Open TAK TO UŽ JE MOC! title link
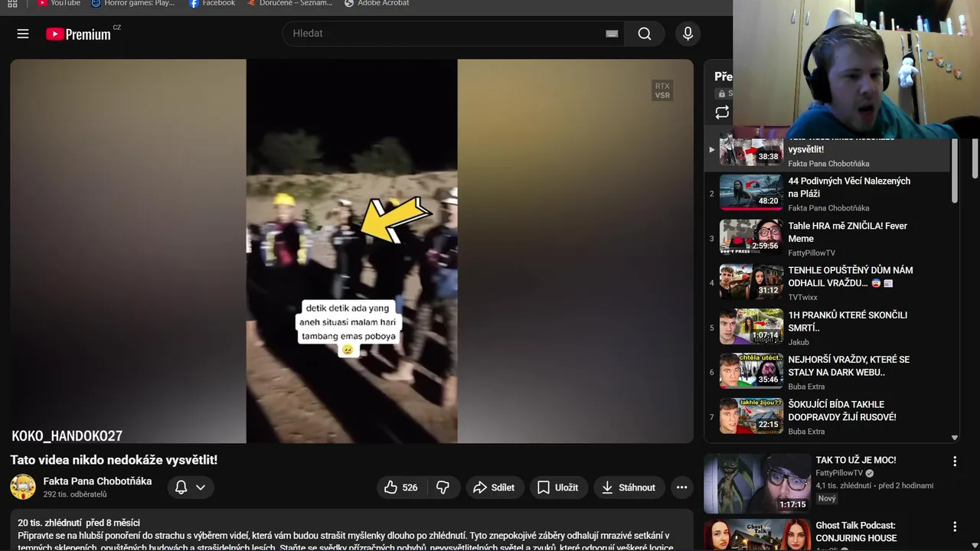 [856, 460]
